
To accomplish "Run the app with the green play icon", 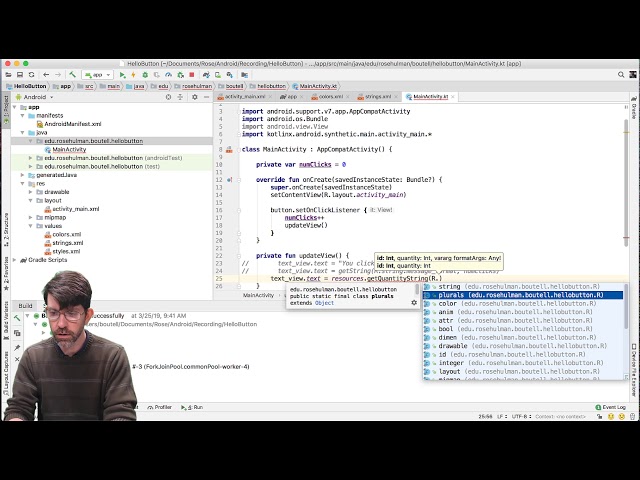I will pyautogui.click(x=122, y=75).
